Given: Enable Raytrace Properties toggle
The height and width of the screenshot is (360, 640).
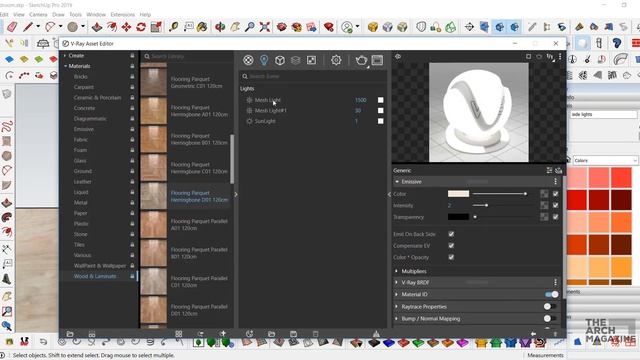Looking at the screenshot, I should [550, 307].
